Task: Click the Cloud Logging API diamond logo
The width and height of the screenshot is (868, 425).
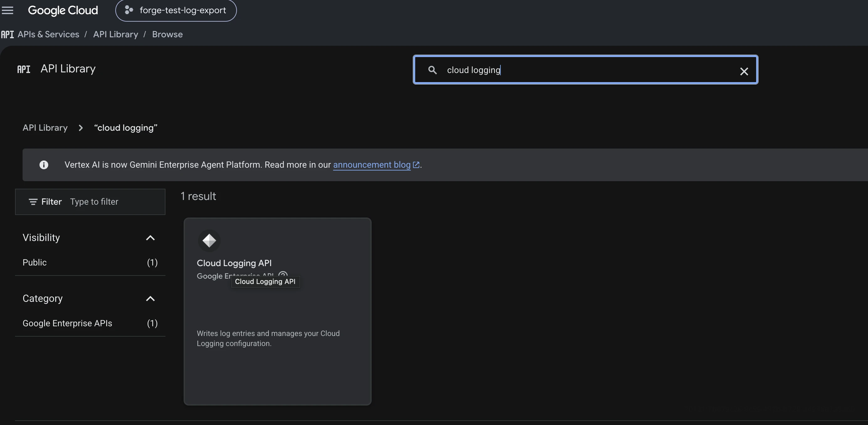Action: tap(209, 241)
